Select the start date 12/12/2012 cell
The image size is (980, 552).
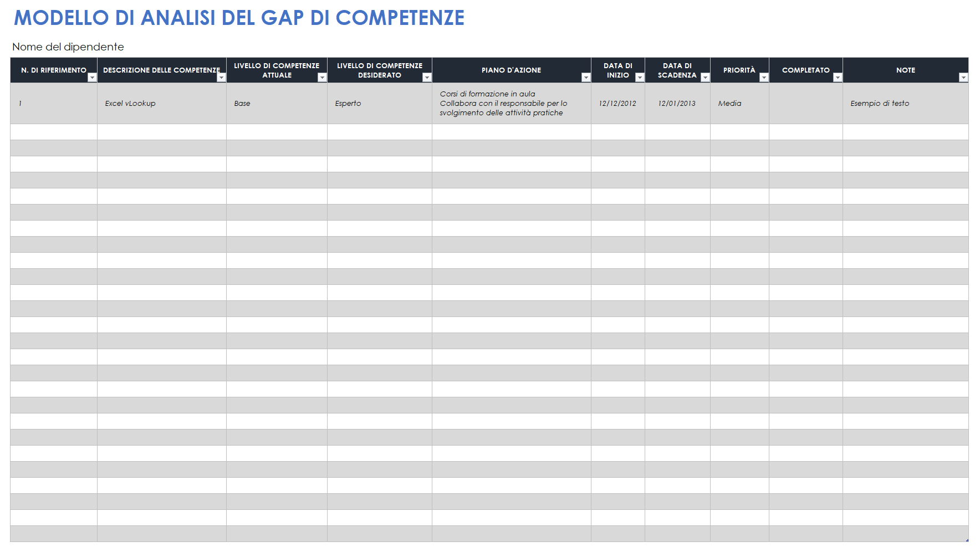pos(618,103)
